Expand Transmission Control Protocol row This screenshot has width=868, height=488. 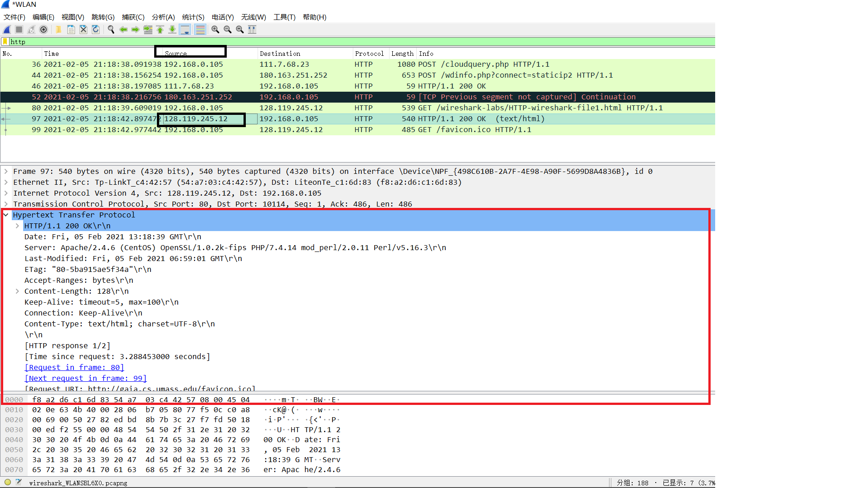pyautogui.click(x=6, y=204)
